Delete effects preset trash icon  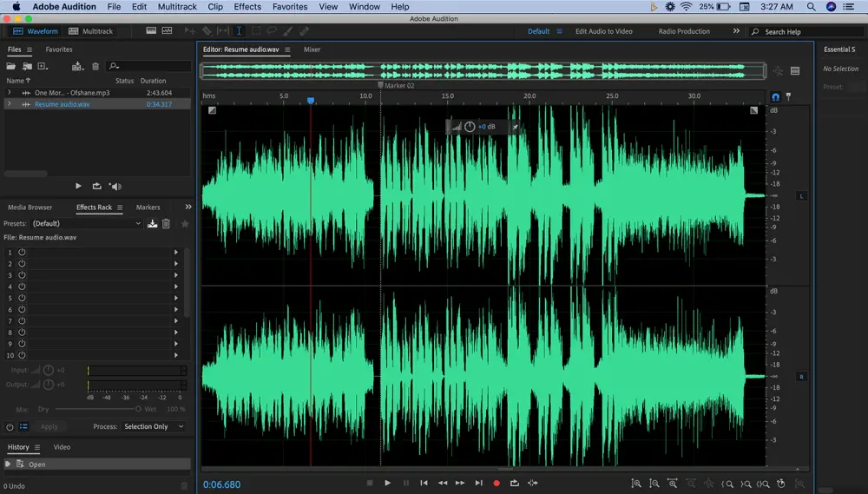coord(166,224)
